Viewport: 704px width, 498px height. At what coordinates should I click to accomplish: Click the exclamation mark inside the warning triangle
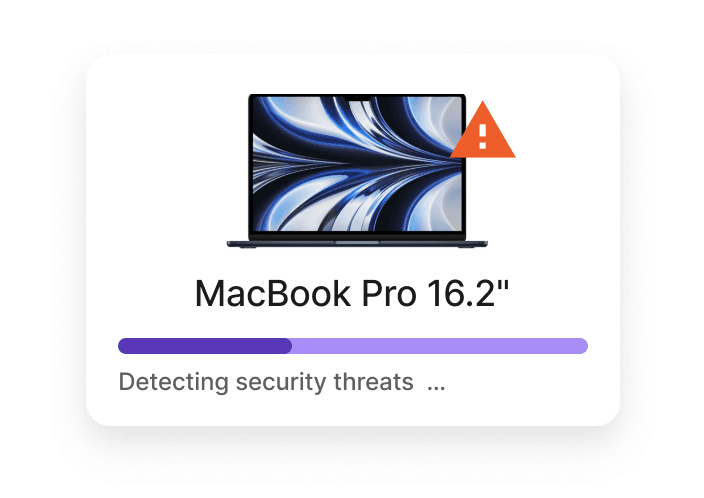coord(483,137)
